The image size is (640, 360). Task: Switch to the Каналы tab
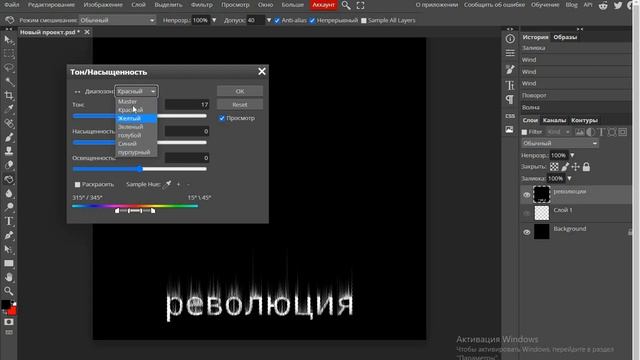pos(554,120)
